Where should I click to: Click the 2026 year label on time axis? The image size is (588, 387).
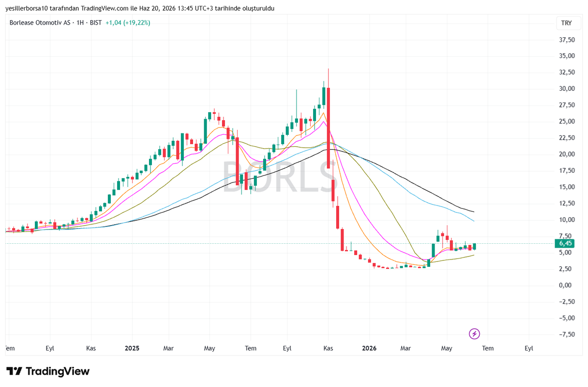click(x=369, y=348)
